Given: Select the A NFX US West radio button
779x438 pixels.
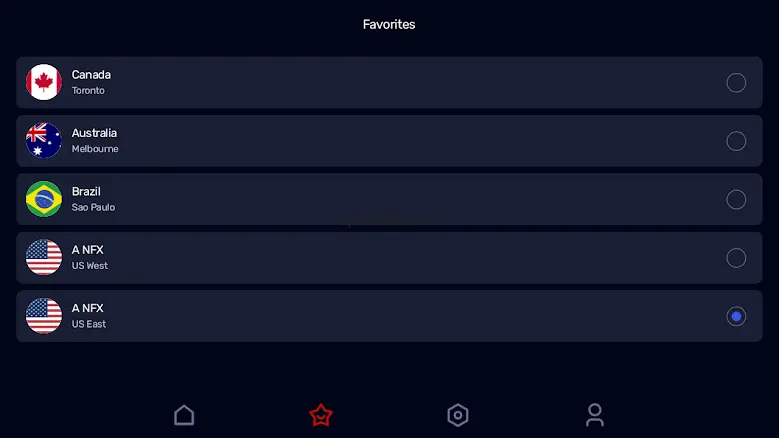Looking at the screenshot, I should tap(736, 258).
